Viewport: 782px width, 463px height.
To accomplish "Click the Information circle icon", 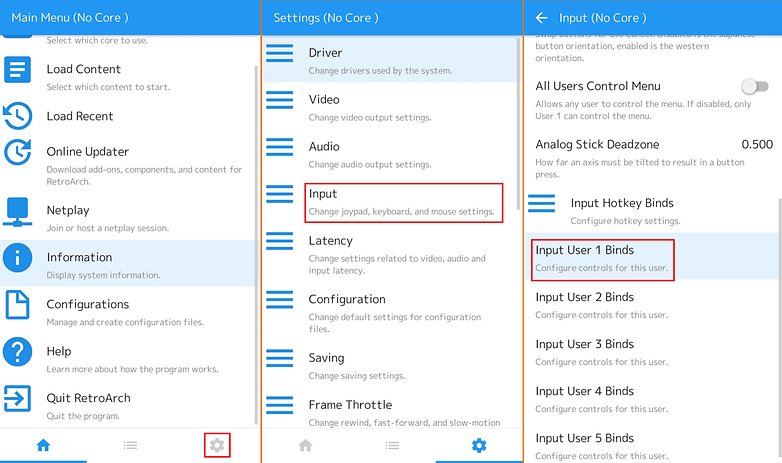I will [17, 258].
